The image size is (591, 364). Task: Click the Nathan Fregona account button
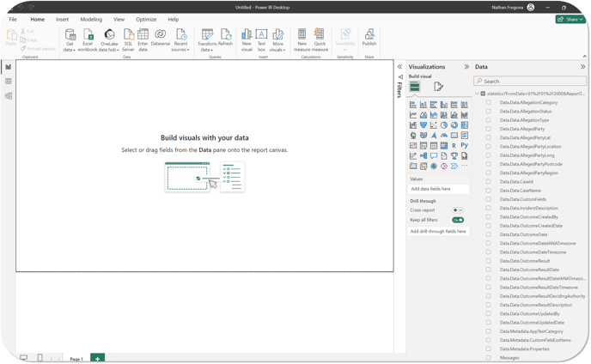[x=513, y=7]
